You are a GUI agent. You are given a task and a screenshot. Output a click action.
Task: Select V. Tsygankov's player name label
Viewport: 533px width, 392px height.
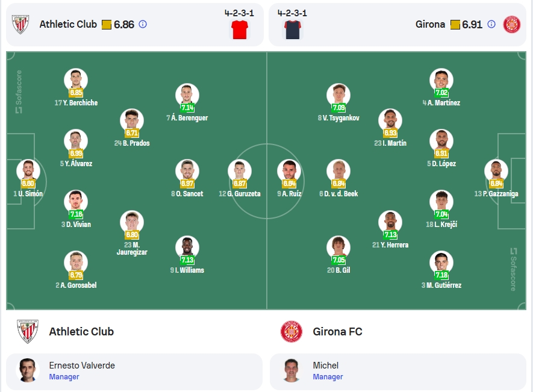point(338,118)
